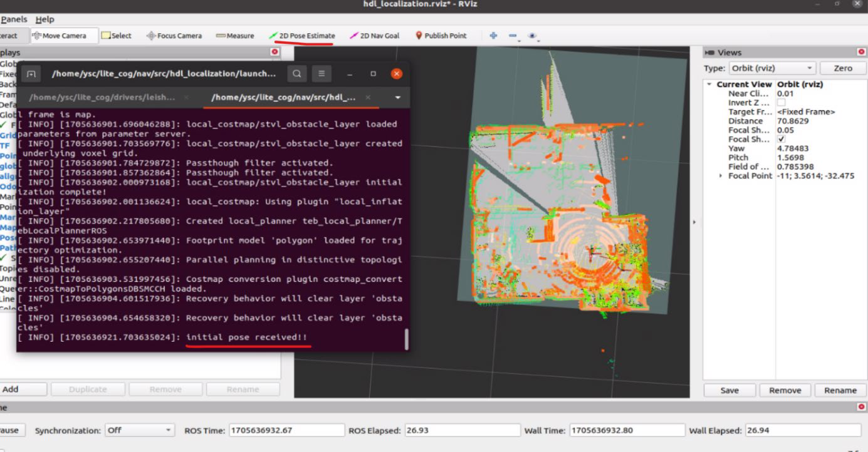Toggle the Invert Z Axis checkbox
This screenshot has height=452, width=868.
pyautogui.click(x=781, y=103)
